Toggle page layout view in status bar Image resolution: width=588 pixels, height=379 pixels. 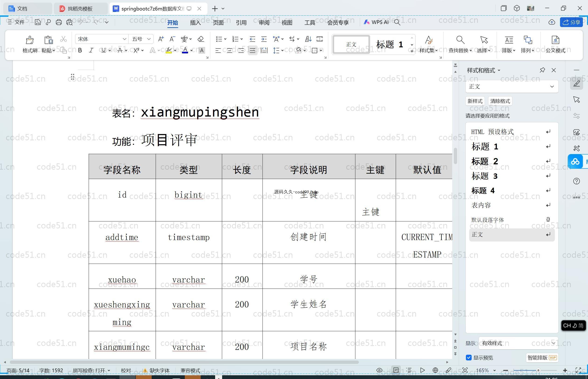coord(396,370)
